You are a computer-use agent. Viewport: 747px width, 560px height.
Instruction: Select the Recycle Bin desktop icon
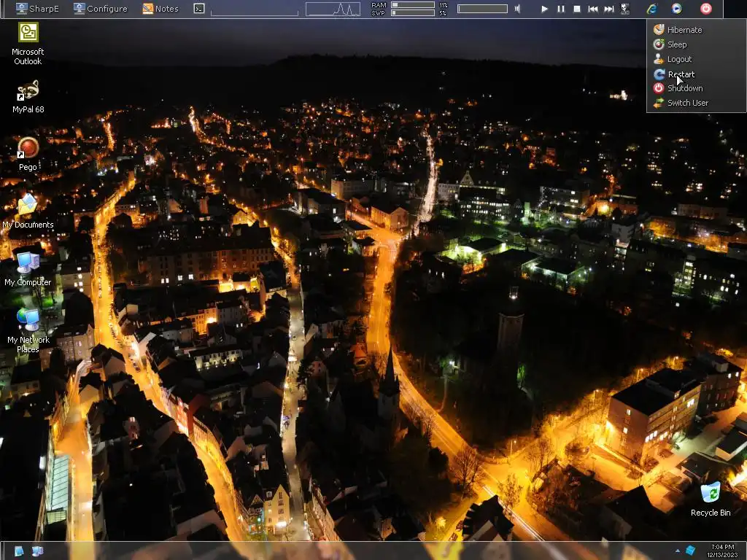point(711,499)
